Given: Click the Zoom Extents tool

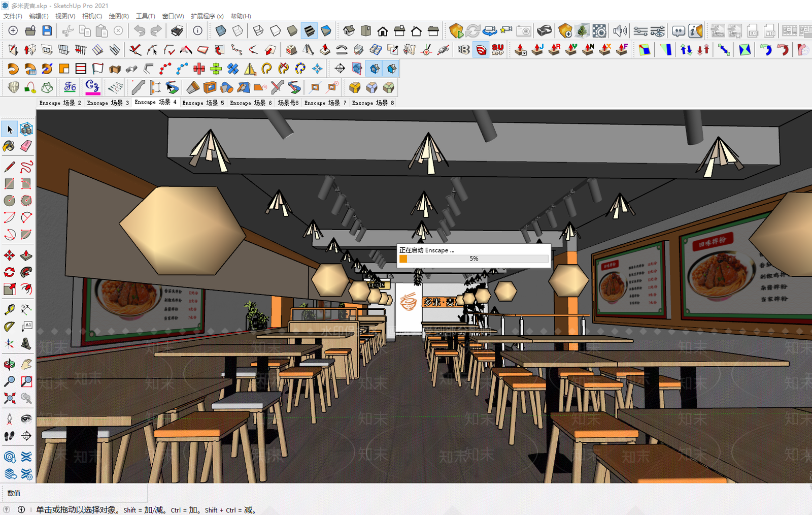Looking at the screenshot, I should tap(9, 398).
